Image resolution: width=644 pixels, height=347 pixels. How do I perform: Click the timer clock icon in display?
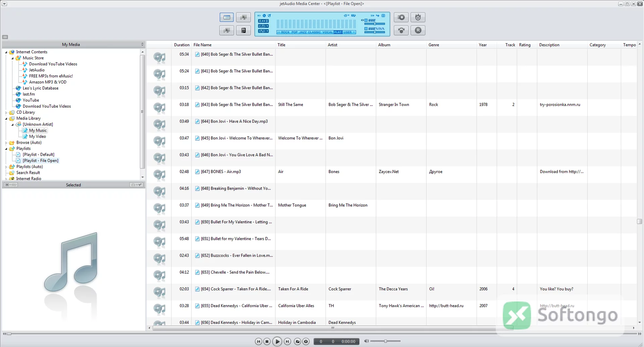[x=264, y=15]
